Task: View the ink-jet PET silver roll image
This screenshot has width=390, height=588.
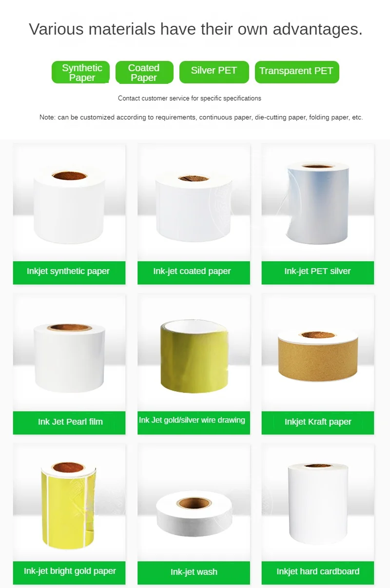Action: coord(318,203)
